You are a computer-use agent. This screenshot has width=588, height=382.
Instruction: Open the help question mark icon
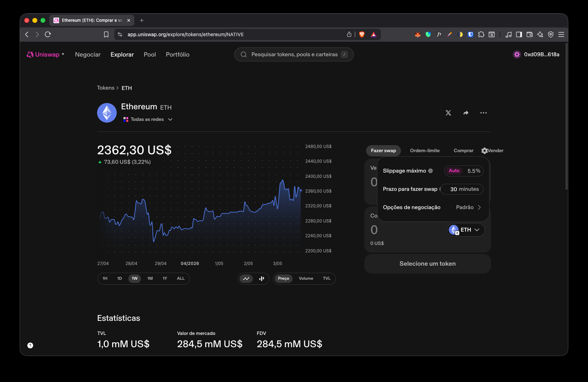(30, 345)
